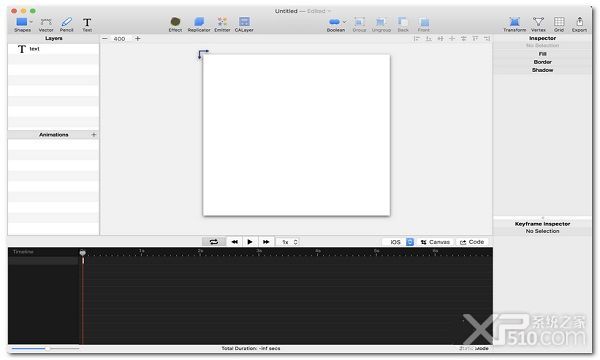The height and width of the screenshot is (360, 600).
Task: Distribute layers horizontally
Action: click(x=440, y=39)
